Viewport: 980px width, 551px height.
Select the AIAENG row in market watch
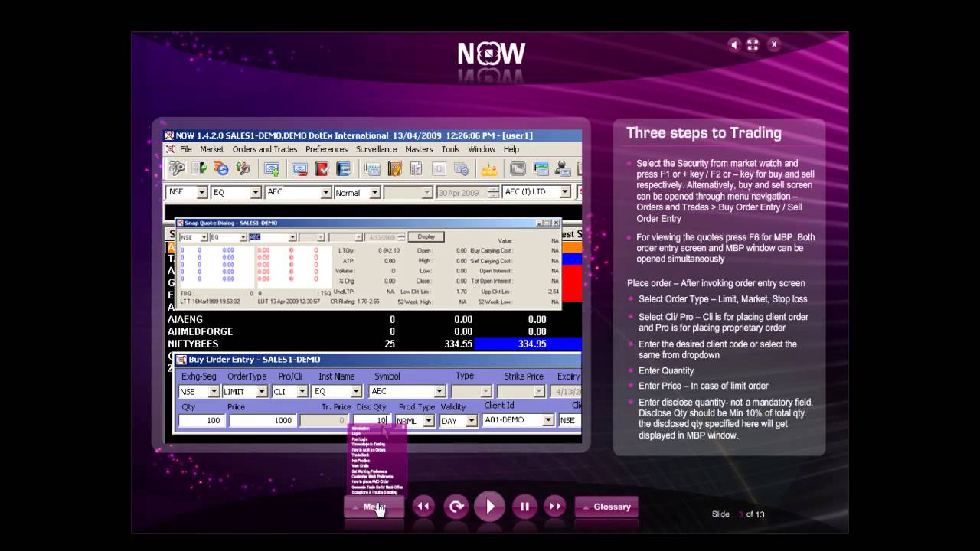click(x=373, y=319)
